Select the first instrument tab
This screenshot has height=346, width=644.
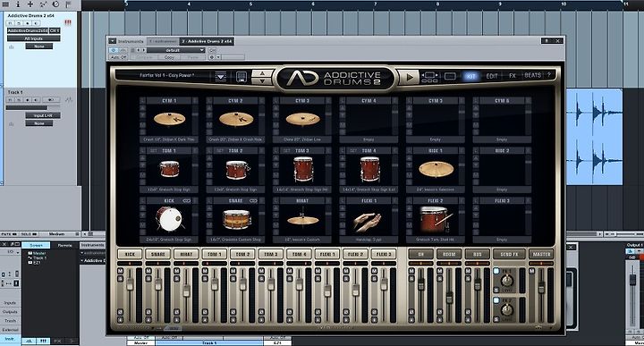[x=163, y=41]
